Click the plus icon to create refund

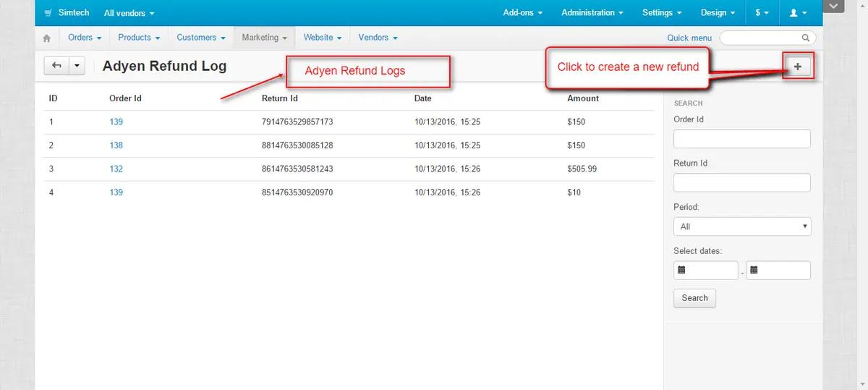click(x=798, y=67)
